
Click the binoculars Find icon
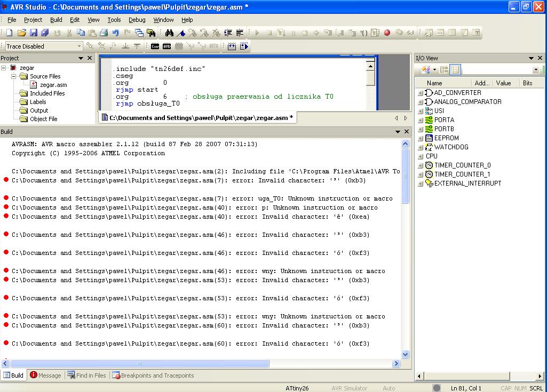(169, 33)
